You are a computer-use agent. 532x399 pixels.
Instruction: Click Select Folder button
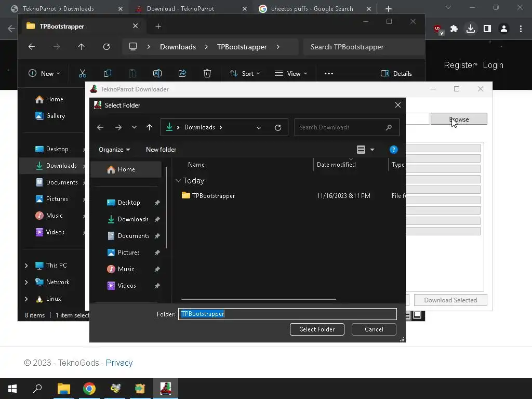click(x=317, y=329)
